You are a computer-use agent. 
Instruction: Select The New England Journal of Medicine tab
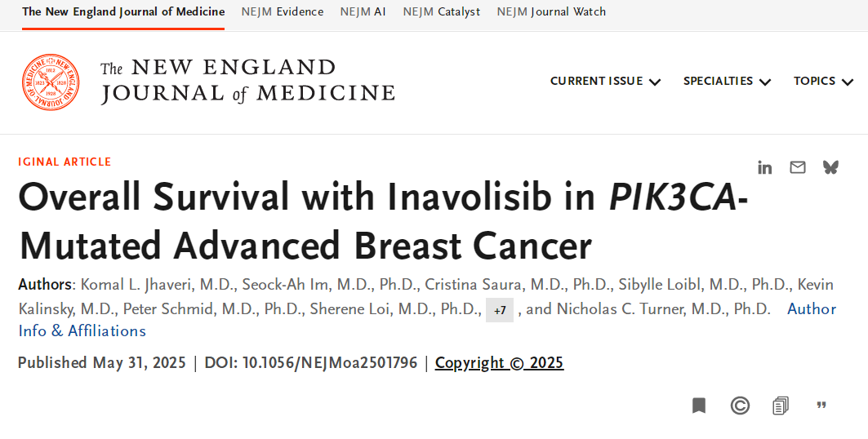(123, 11)
